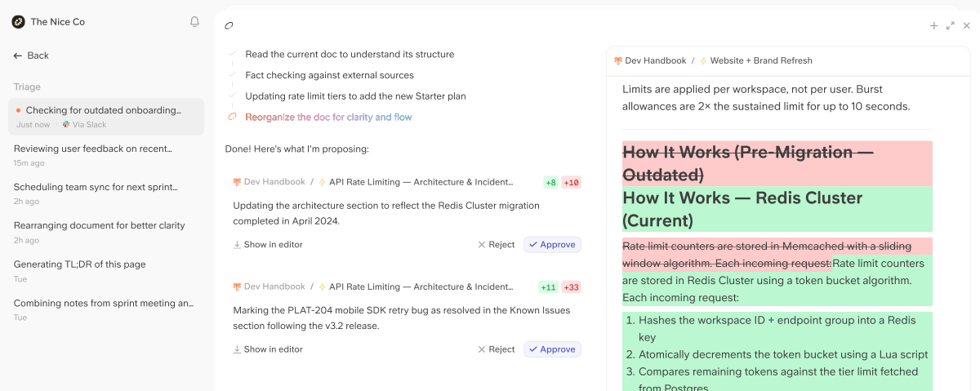Click checkmark beside 'Read the current doc'
The image size is (980, 391).
tap(232, 54)
